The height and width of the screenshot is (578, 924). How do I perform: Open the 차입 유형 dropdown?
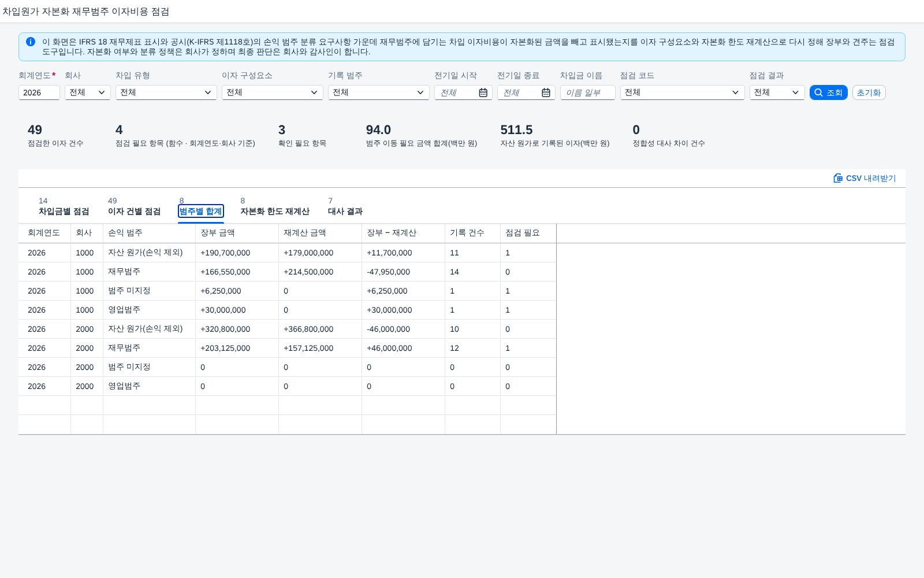166,92
